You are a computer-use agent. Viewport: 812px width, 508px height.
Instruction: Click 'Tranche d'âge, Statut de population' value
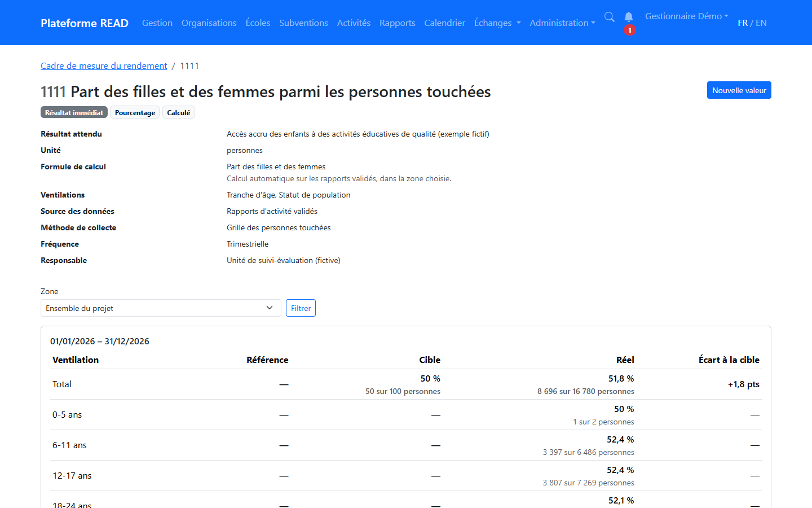pyautogui.click(x=289, y=195)
